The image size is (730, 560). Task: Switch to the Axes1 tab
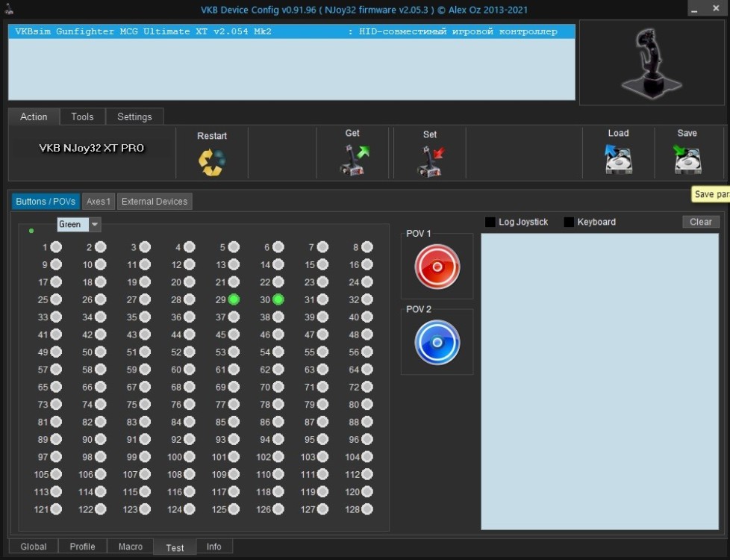point(99,202)
